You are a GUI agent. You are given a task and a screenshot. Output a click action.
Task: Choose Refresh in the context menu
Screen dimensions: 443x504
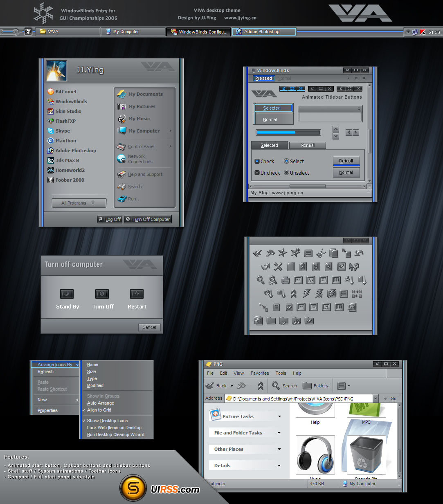point(55,371)
